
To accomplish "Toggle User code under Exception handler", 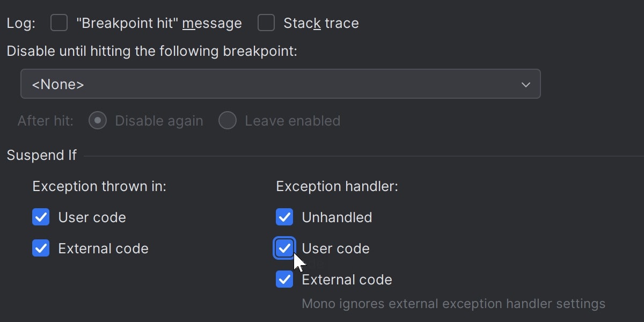I will click(284, 248).
